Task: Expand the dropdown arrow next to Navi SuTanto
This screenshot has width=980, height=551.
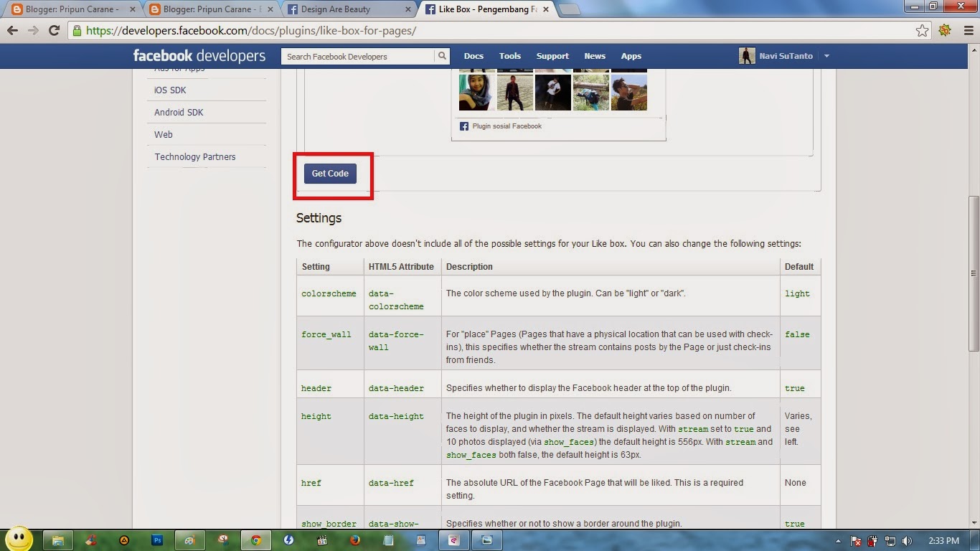Action: pos(826,55)
